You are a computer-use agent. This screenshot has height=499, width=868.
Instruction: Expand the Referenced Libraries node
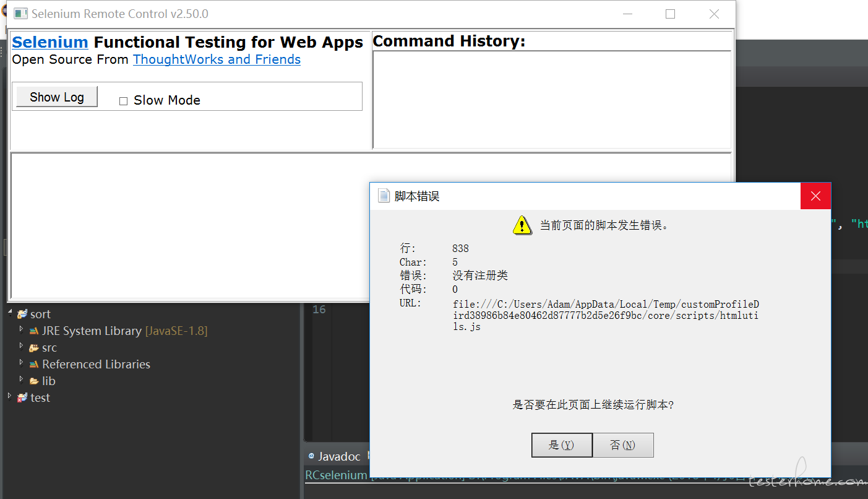[22, 363]
